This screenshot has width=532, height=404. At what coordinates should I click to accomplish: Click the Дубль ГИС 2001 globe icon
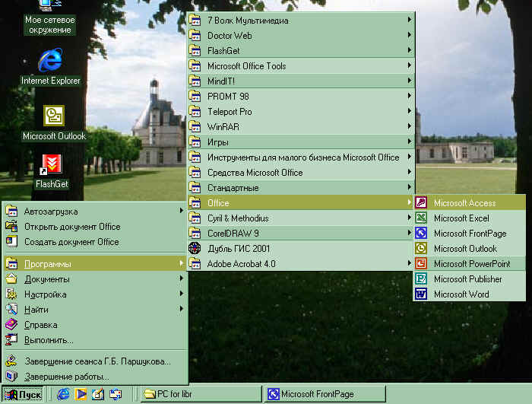(x=195, y=248)
